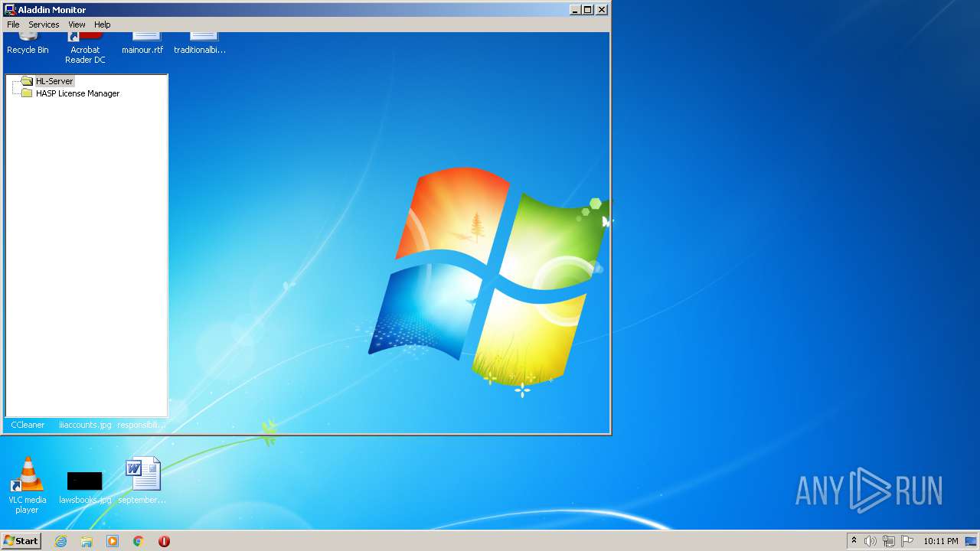Select the lawsbooks.jpg desktop file
Viewport: 980px width, 551px height.
click(x=85, y=487)
